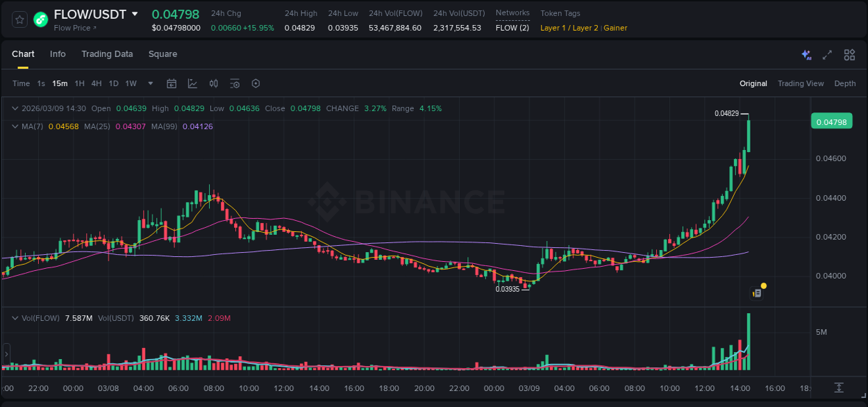Viewport: 868px width, 407px height.
Task: Open extra timeframe options dropdown
Action: tap(150, 83)
